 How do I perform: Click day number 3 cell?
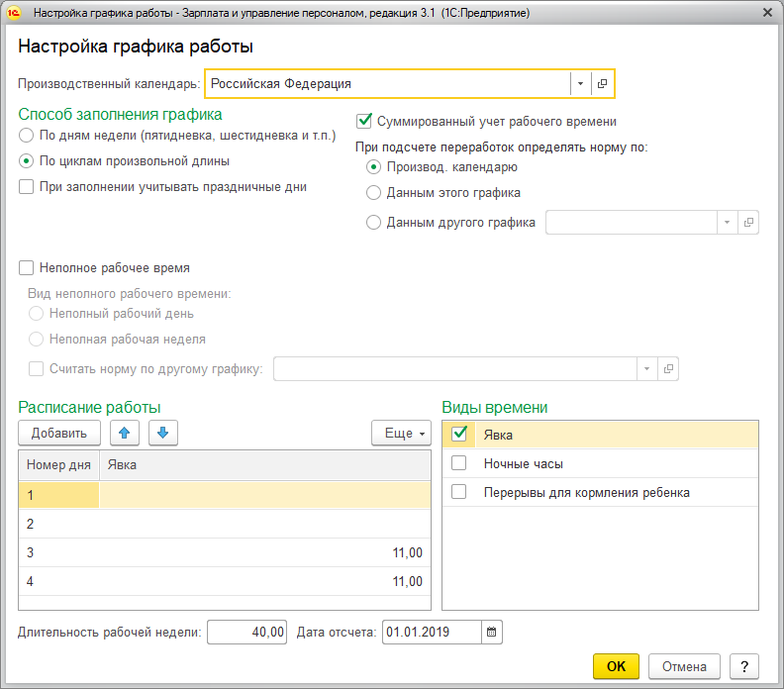click(59, 553)
